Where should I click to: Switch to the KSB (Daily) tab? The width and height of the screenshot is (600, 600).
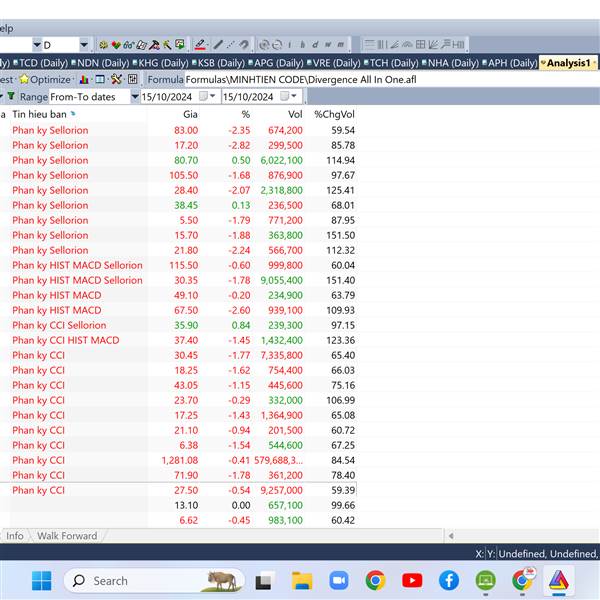(218, 63)
